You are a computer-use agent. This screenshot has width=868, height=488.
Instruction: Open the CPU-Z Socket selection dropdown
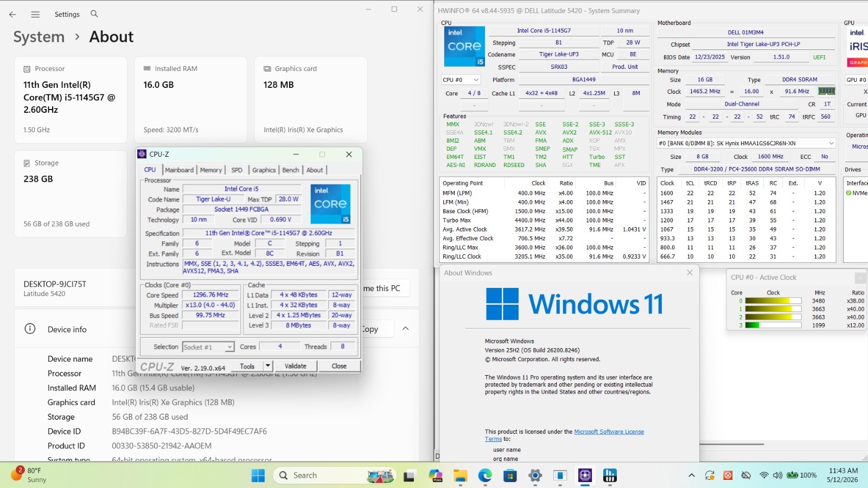(x=208, y=347)
